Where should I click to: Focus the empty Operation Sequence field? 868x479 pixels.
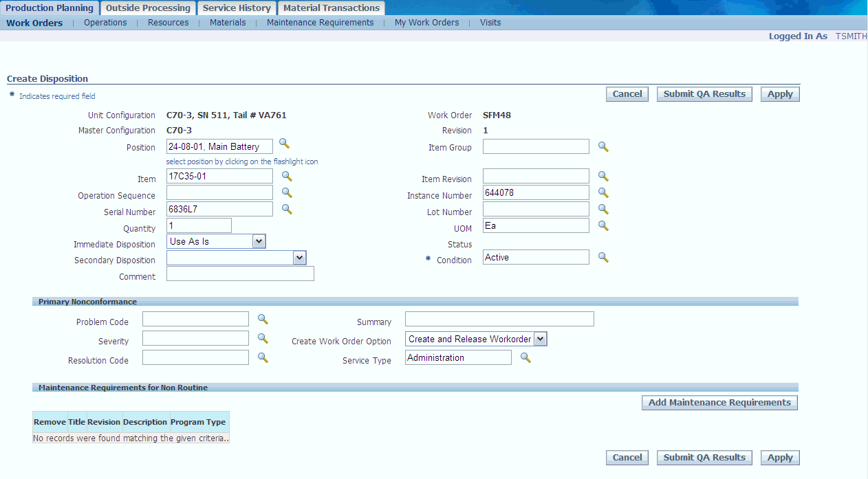[219, 192]
